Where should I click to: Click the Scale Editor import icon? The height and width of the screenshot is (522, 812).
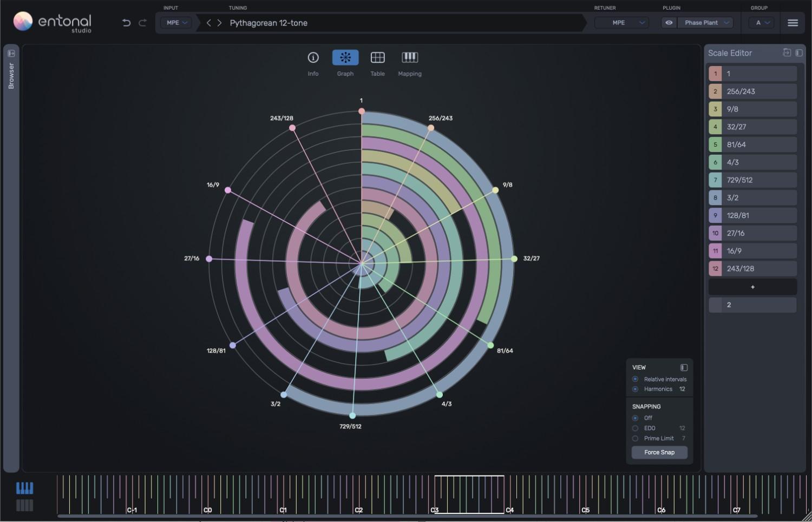787,52
